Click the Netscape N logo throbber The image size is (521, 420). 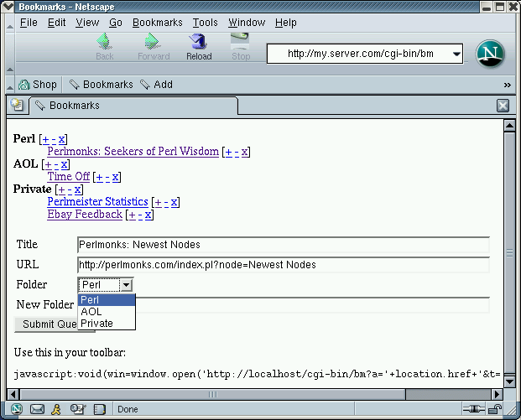(x=490, y=54)
